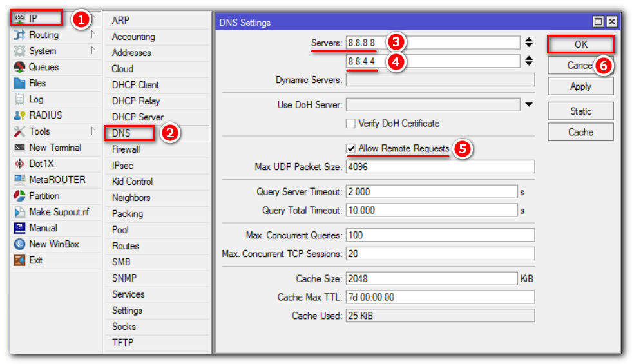
Task: Select DHCP Server from IP submenu
Action: [x=137, y=117]
